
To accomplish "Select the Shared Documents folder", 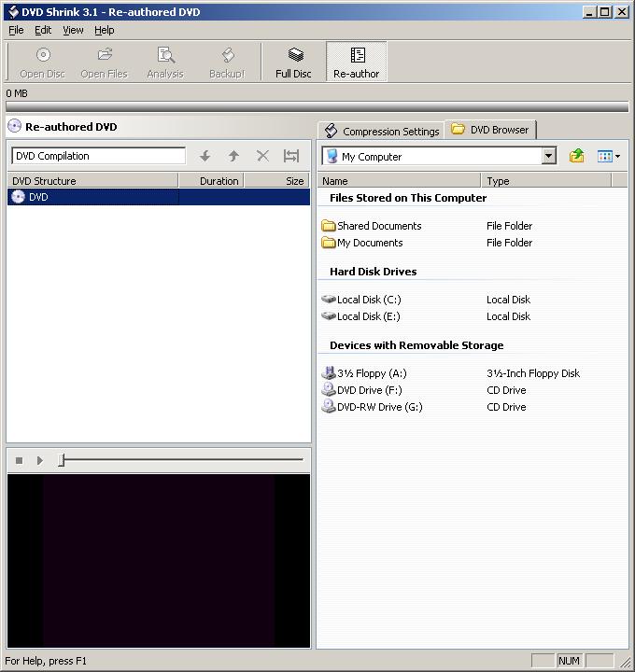I will click(372, 226).
